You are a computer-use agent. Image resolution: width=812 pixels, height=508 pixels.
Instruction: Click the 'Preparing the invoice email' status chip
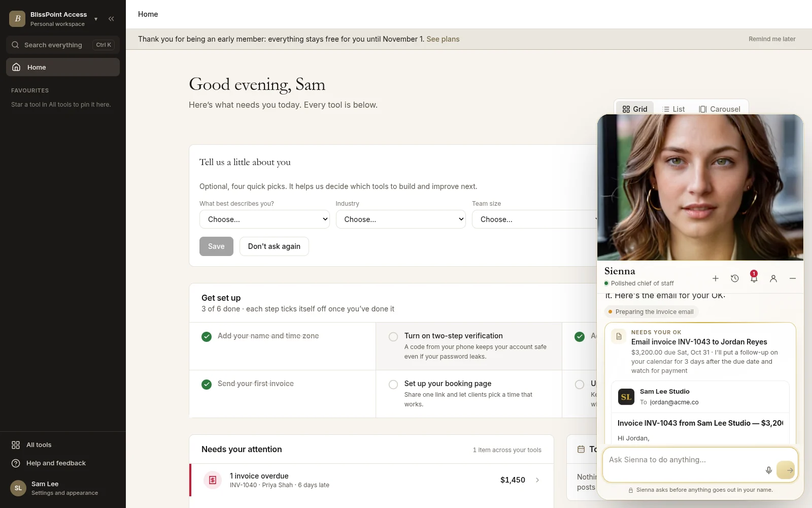tap(651, 312)
